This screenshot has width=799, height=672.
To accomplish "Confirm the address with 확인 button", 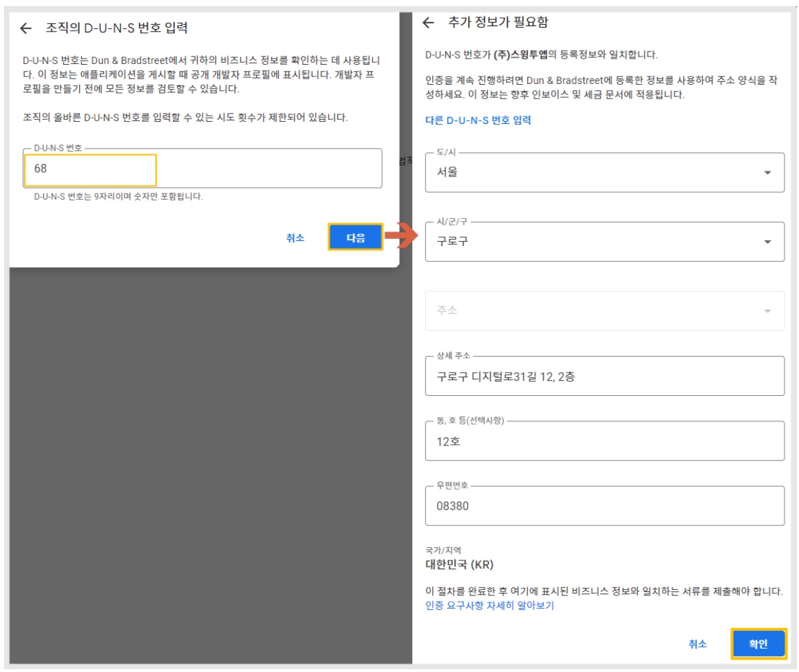I will (x=758, y=644).
